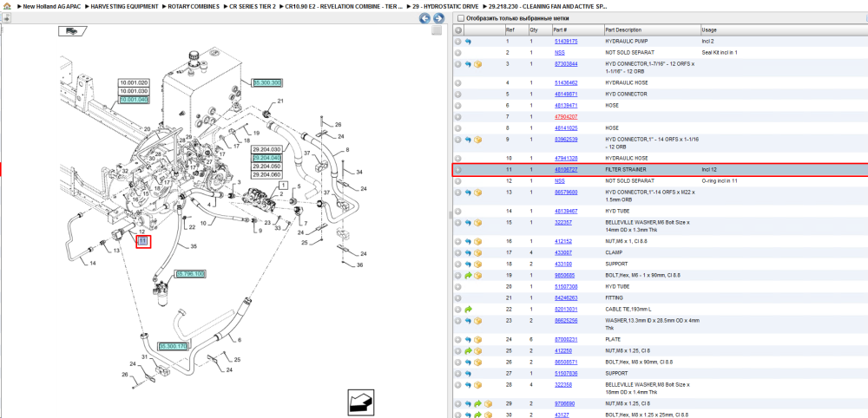The width and height of the screenshot is (868, 418).
Task: Expand plus icon on Ref 20 HYD TUBE row
Action: pos(457,287)
